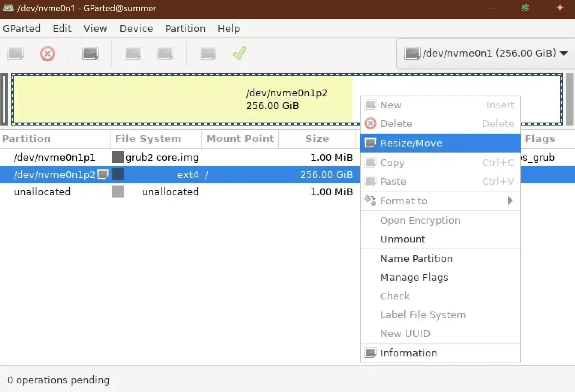The height and width of the screenshot is (392, 575).
Task: Select the unallocated partition row
Action: click(180, 192)
